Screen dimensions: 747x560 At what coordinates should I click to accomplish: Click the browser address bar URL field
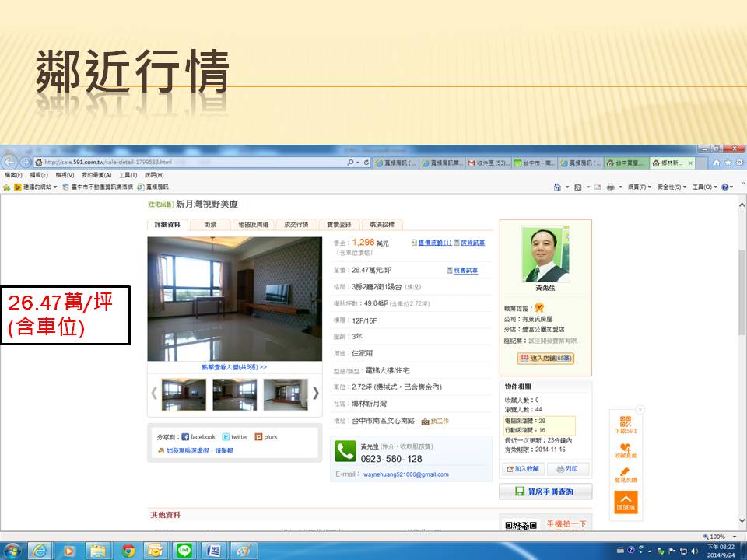[191, 163]
